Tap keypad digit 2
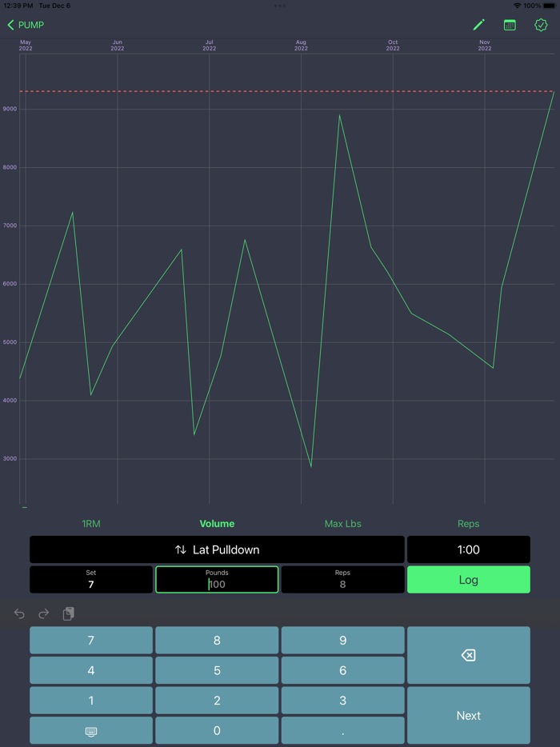The image size is (560, 747). [217, 701]
